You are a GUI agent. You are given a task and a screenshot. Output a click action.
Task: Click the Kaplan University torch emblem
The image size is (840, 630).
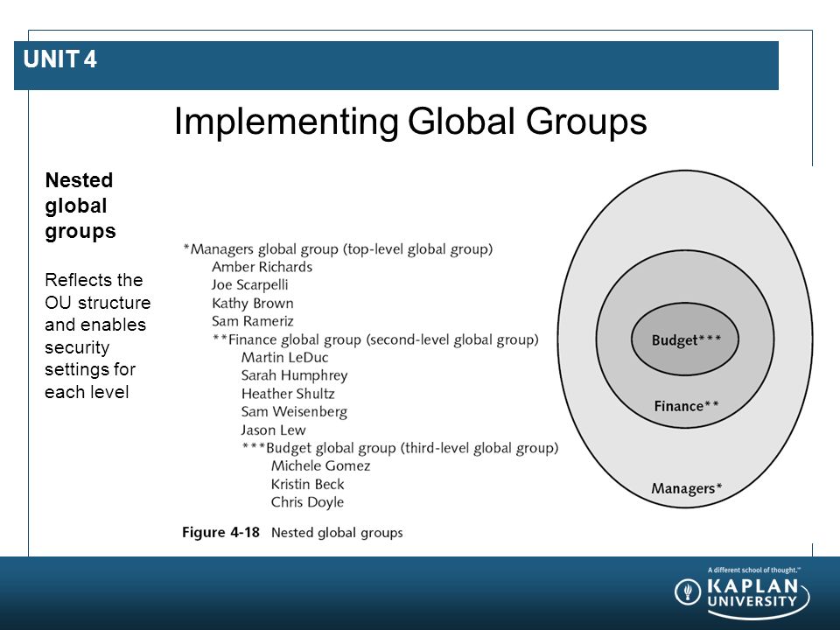pyautogui.click(x=688, y=592)
